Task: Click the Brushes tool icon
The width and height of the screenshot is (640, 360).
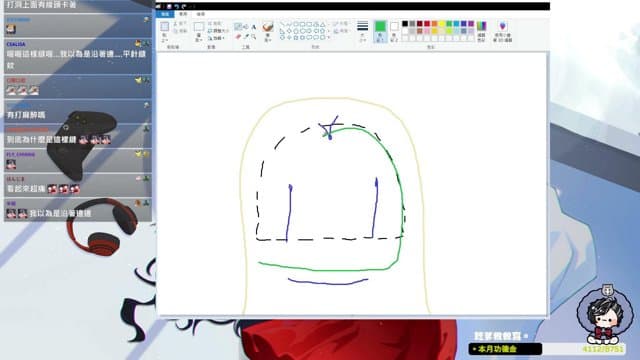Action: click(x=268, y=27)
